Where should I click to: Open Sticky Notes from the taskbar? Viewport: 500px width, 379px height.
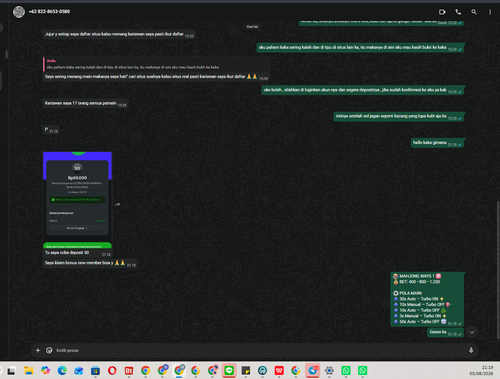click(246, 371)
